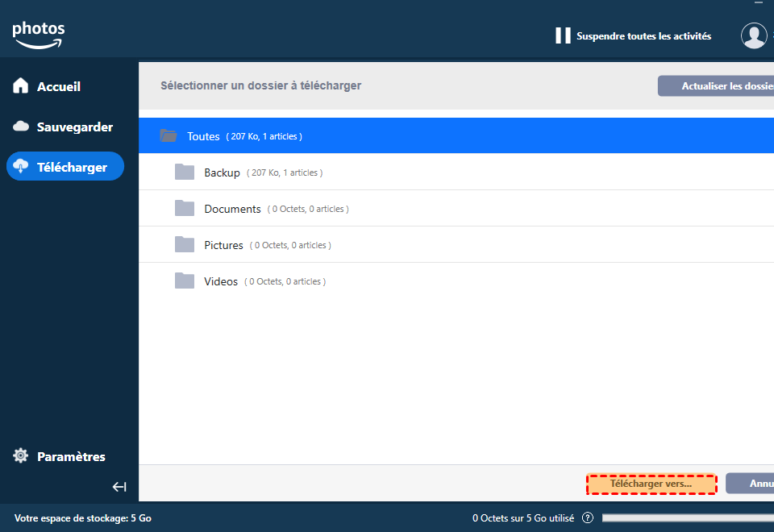Click the open folder icon for Toutes

point(169,135)
